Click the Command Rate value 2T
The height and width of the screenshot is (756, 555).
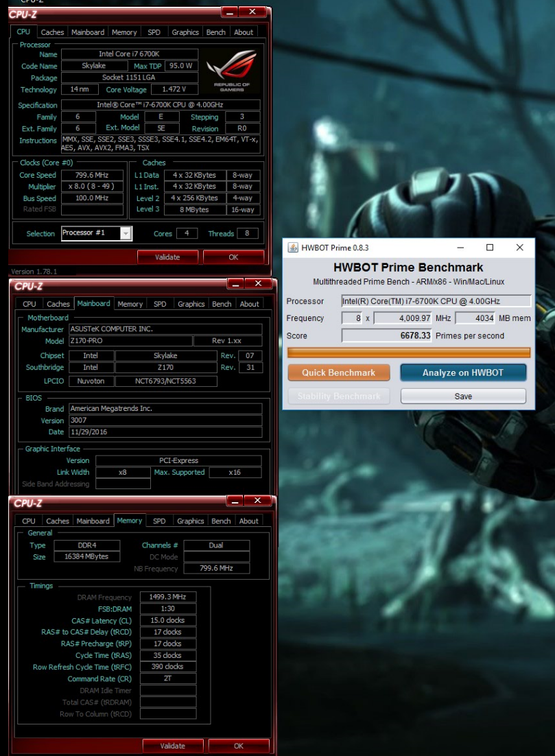click(168, 678)
